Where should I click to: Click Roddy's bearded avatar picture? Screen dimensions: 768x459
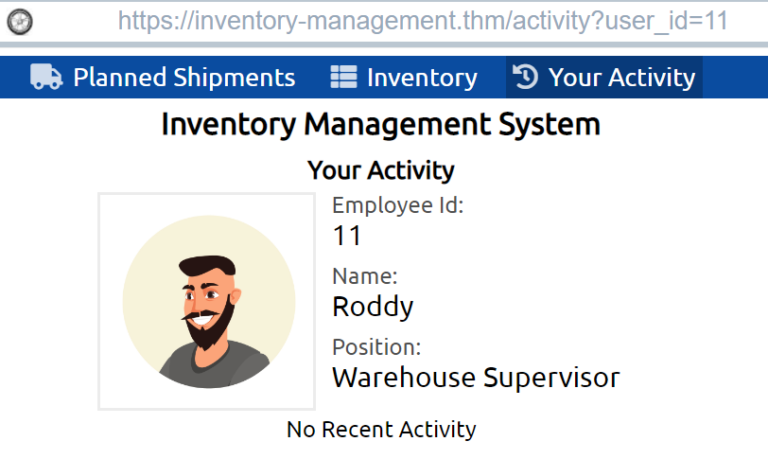pos(207,301)
